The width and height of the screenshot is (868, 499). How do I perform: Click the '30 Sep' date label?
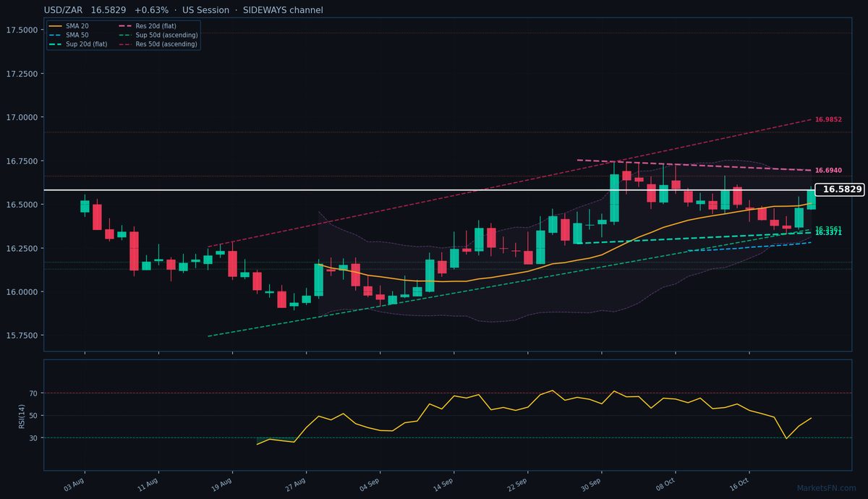(591, 484)
